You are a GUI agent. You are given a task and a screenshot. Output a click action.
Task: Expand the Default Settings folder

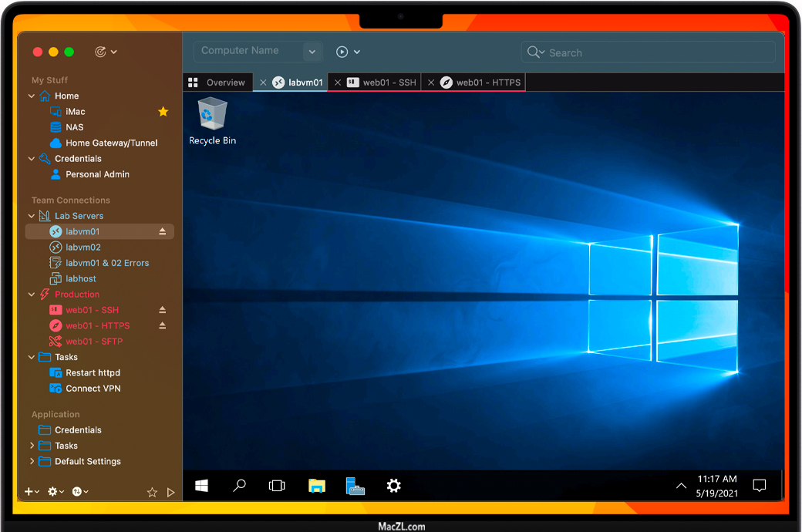tap(32, 461)
